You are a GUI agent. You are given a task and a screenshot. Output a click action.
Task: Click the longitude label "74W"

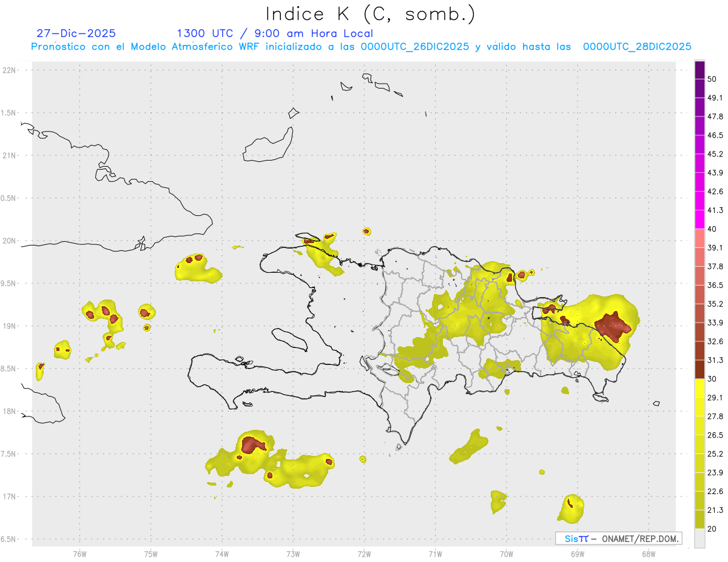(222, 554)
